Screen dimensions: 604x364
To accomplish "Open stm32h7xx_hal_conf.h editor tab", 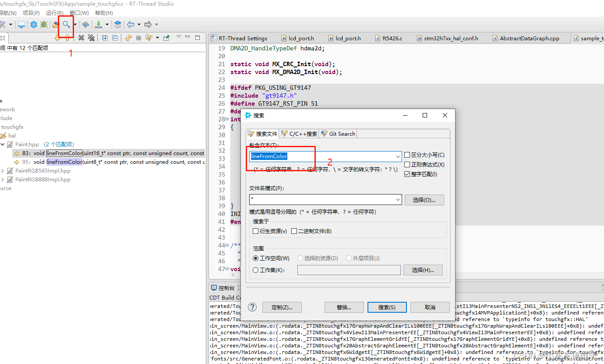I will (447, 39).
